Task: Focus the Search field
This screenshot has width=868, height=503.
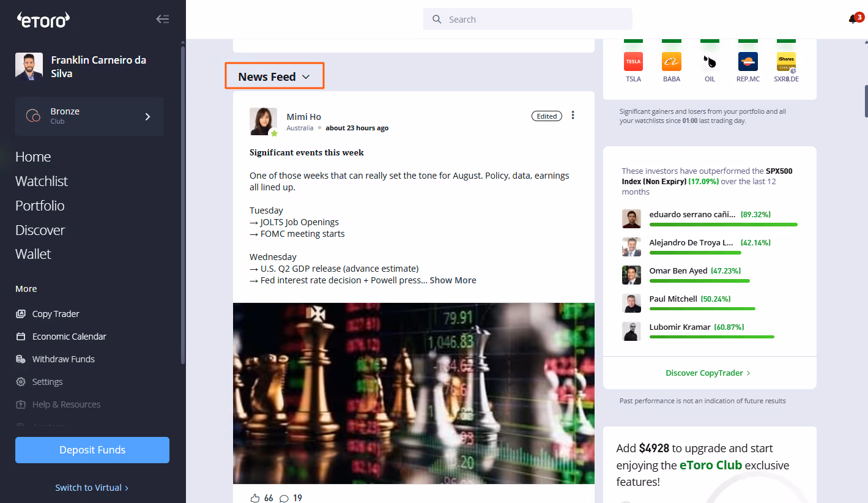Action: [x=527, y=19]
